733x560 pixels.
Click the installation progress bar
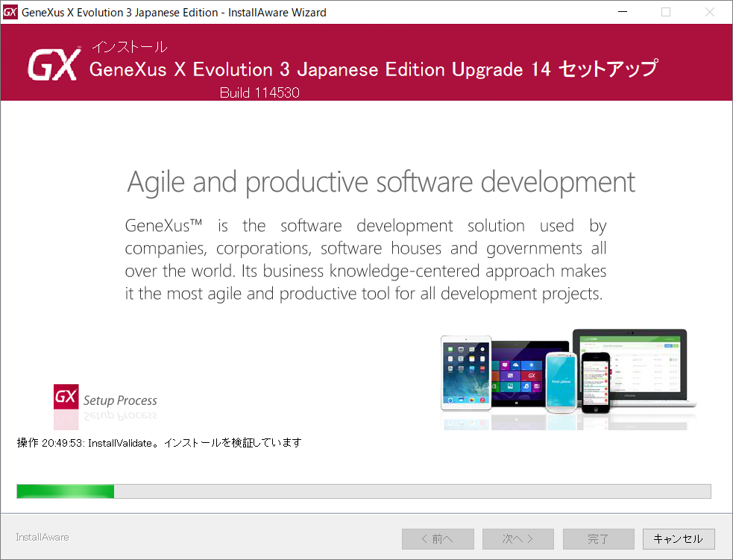(364, 491)
